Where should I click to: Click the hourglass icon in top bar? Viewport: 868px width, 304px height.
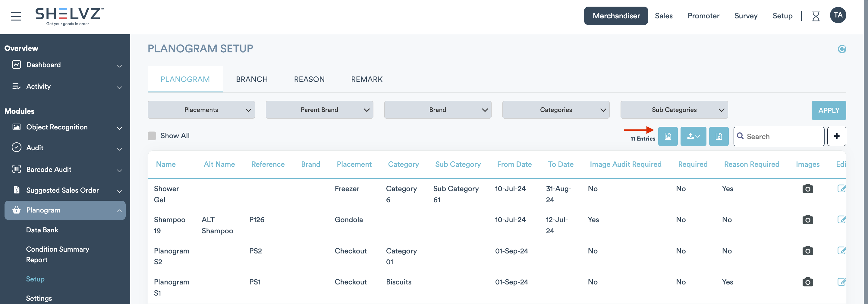click(816, 16)
